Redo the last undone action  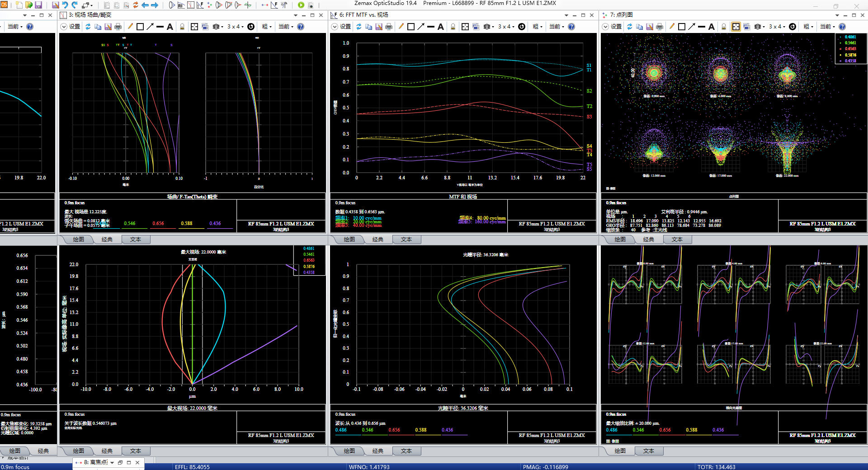(75, 5)
